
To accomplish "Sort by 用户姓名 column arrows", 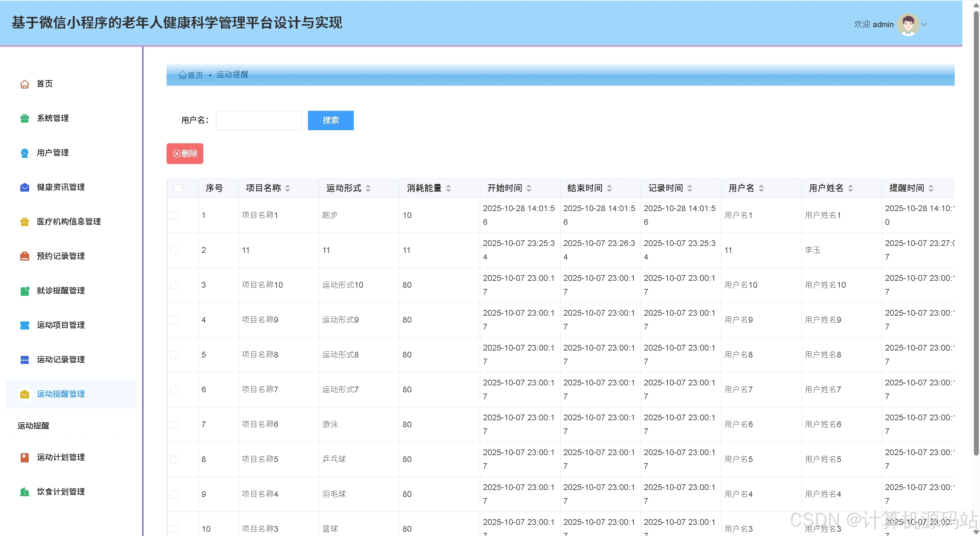I will pyautogui.click(x=851, y=188).
